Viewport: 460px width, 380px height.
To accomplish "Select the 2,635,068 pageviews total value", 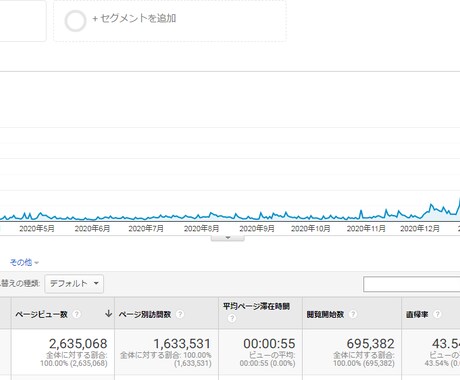I will click(78, 344).
